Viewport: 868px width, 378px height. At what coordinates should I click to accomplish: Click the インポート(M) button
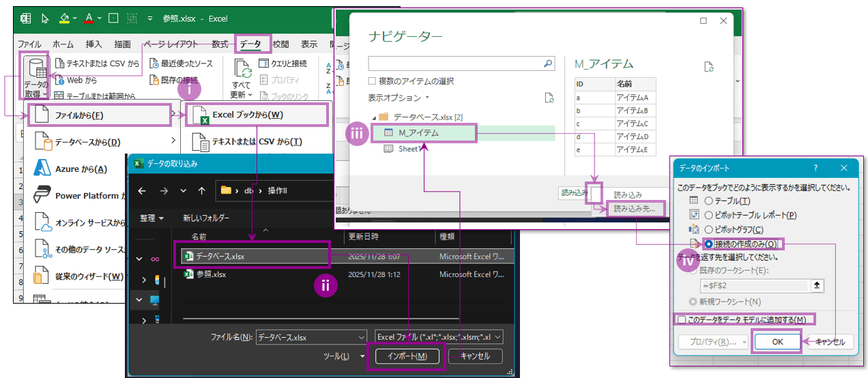(x=407, y=356)
